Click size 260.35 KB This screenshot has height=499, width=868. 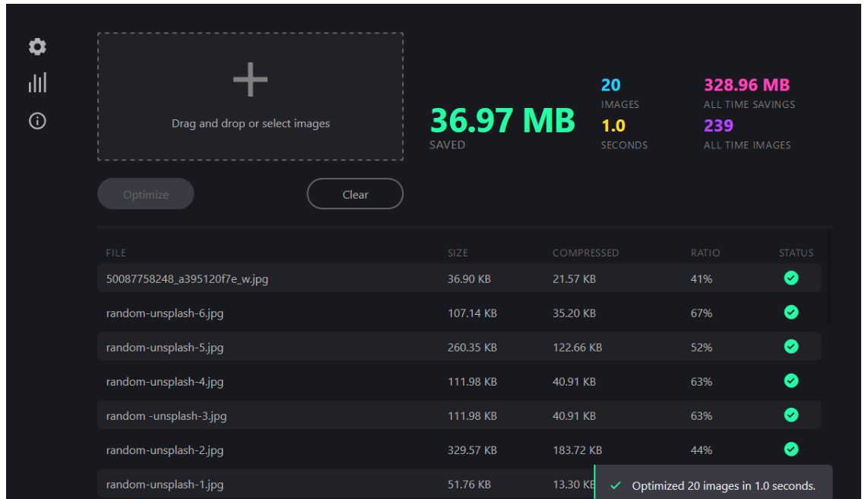point(472,348)
